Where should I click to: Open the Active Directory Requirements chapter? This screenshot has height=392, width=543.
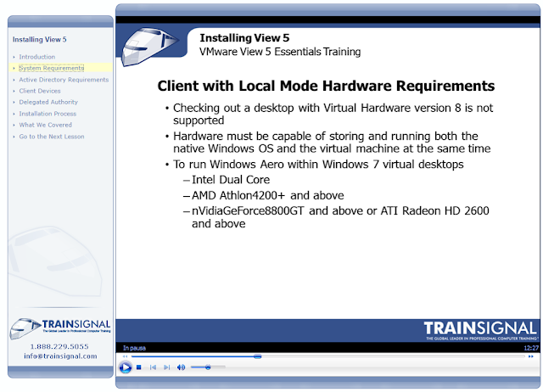[64, 80]
